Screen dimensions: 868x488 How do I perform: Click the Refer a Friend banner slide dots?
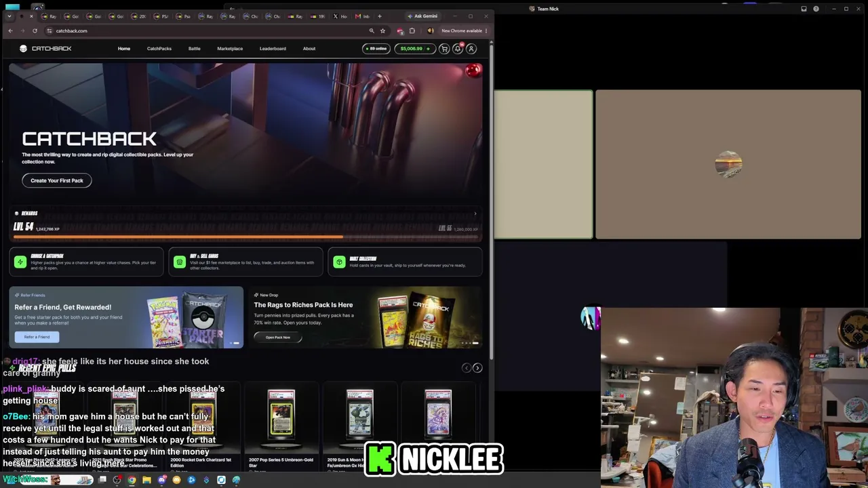tap(235, 343)
